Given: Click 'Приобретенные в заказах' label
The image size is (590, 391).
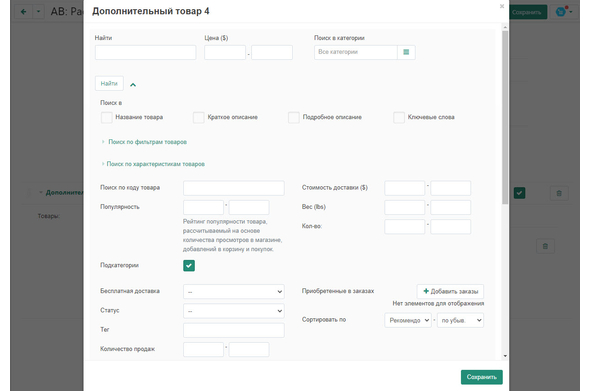Looking at the screenshot, I should click(338, 291).
